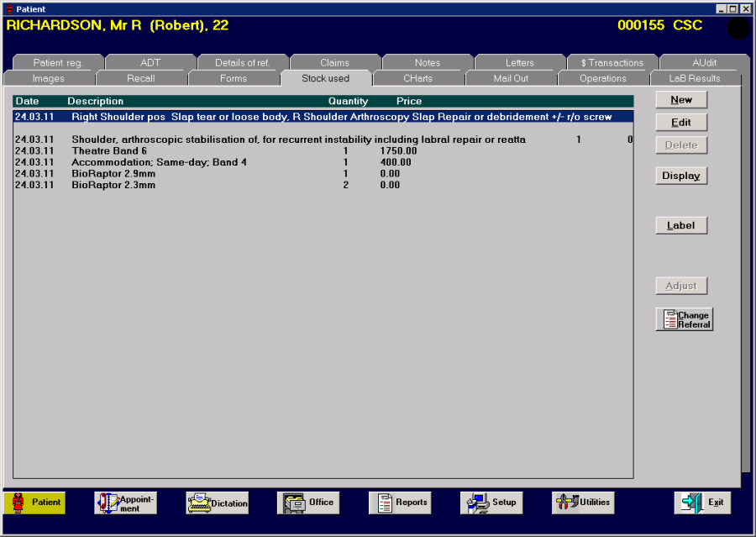Switch to the Claims tab
This screenshot has width=756, height=537.
pos(334,63)
